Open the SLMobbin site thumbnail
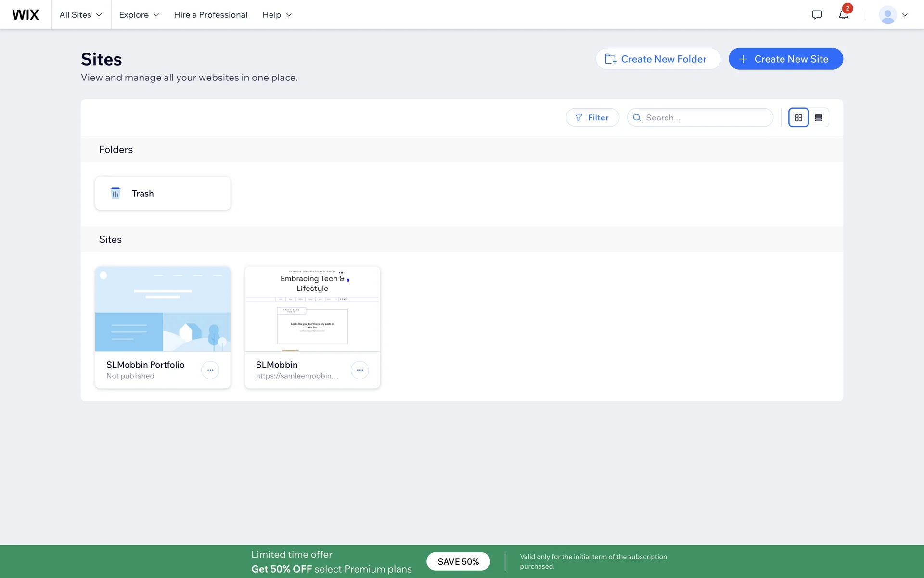The width and height of the screenshot is (924, 578). pos(312,309)
